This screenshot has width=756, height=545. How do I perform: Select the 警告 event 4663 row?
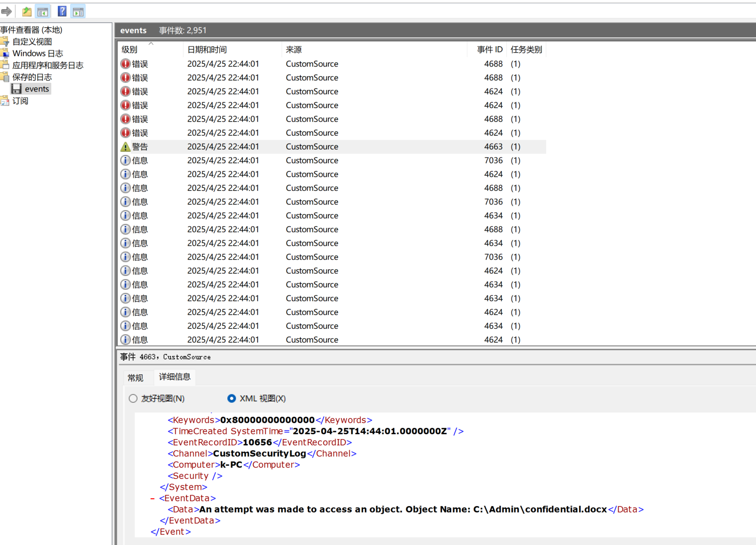click(332, 147)
